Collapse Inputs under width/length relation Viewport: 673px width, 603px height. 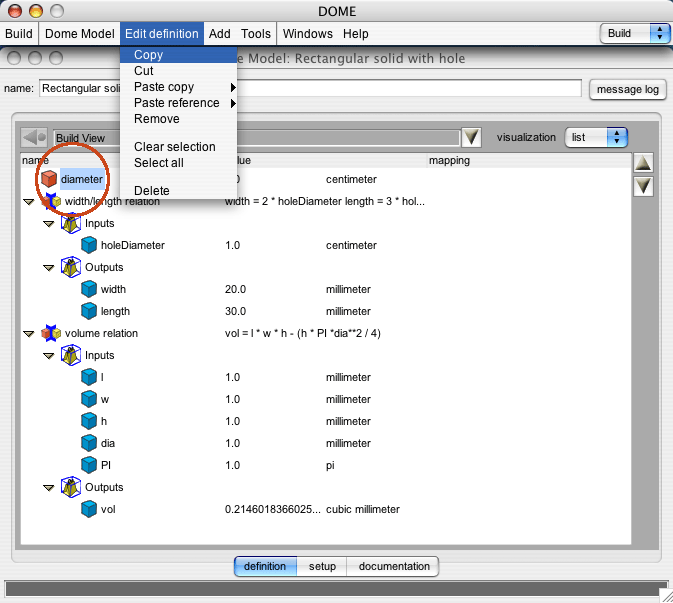[x=49, y=224]
